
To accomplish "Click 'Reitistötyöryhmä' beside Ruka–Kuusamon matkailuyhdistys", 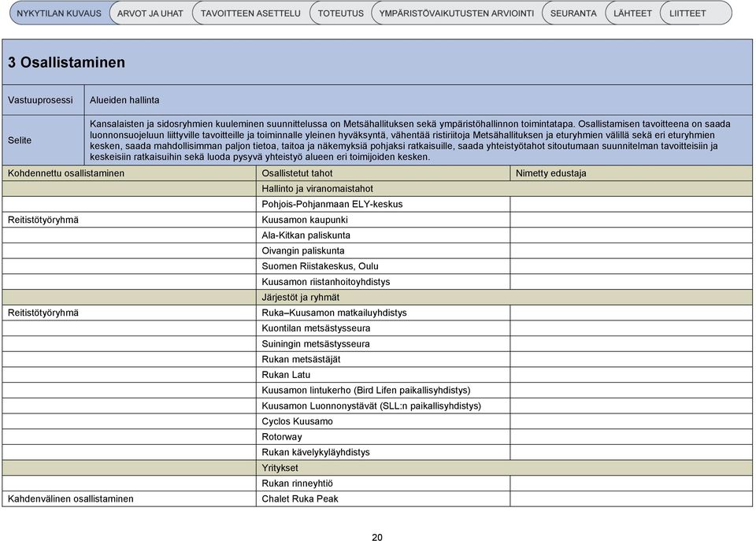I will click(129, 313).
